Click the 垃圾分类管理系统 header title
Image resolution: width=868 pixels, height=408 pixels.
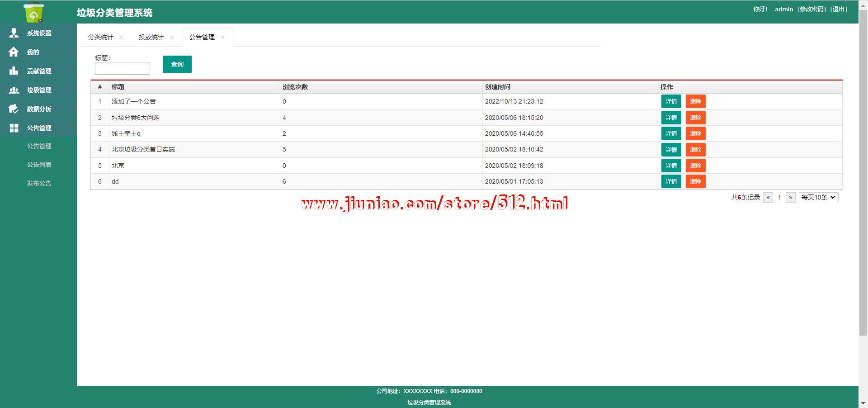coord(114,13)
